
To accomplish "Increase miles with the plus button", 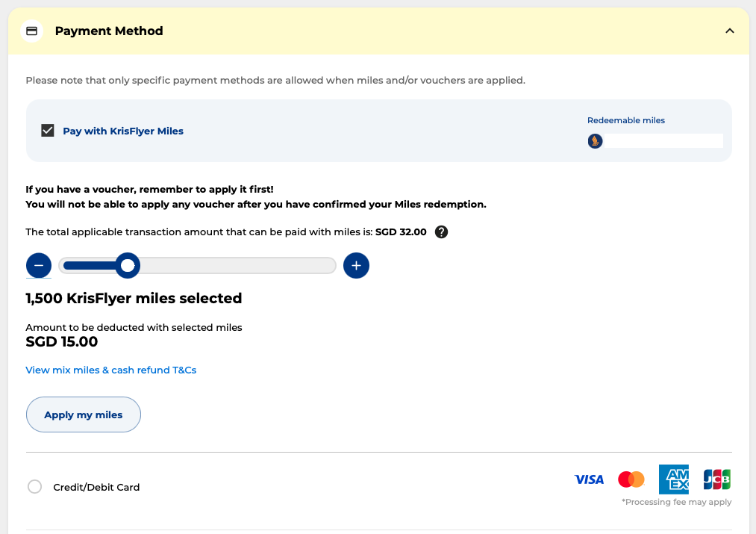I will 356,265.
